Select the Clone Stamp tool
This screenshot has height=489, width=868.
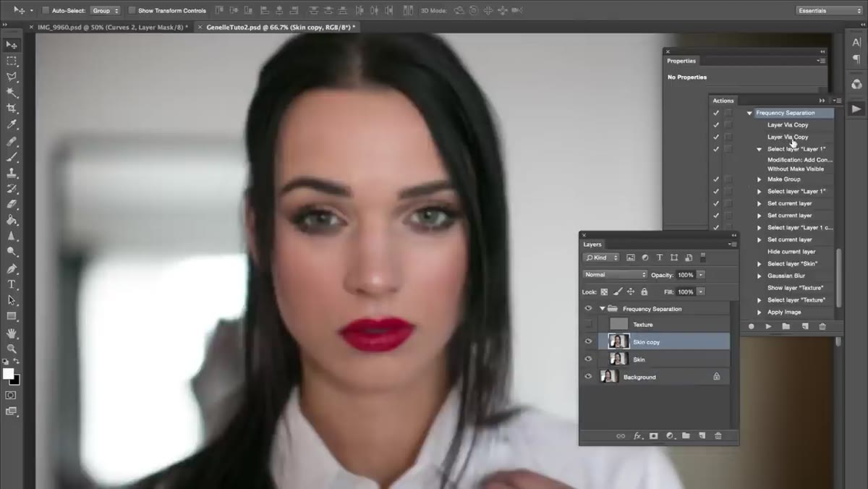(x=12, y=174)
